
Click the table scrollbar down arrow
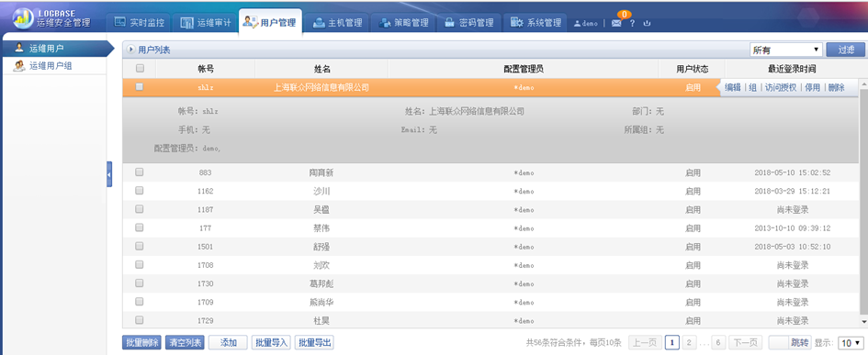(863, 321)
